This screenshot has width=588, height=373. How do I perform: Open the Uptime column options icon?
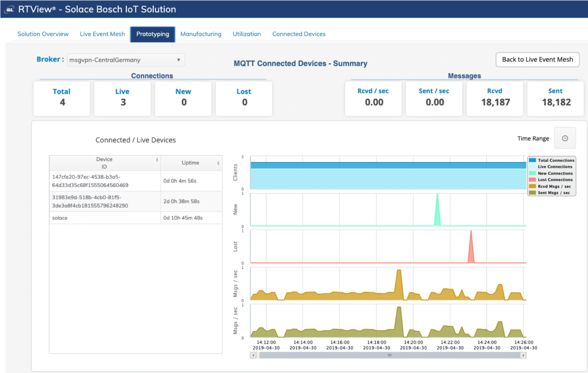218,162
